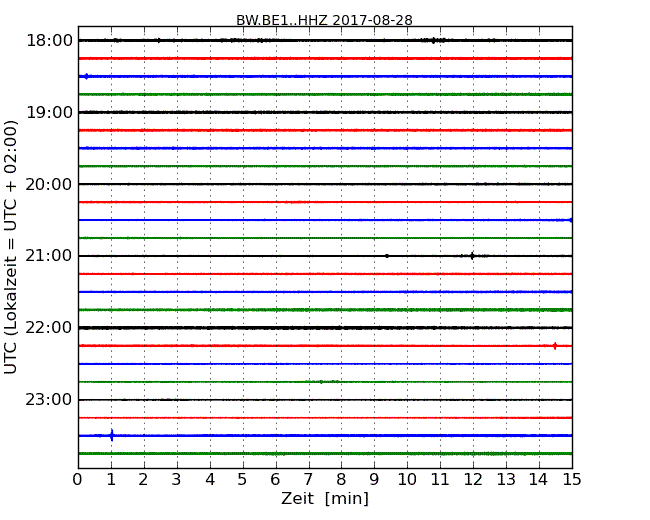Click the minute tick label 3
Viewport: 650px width, 520px height.
pyautogui.click(x=177, y=479)
